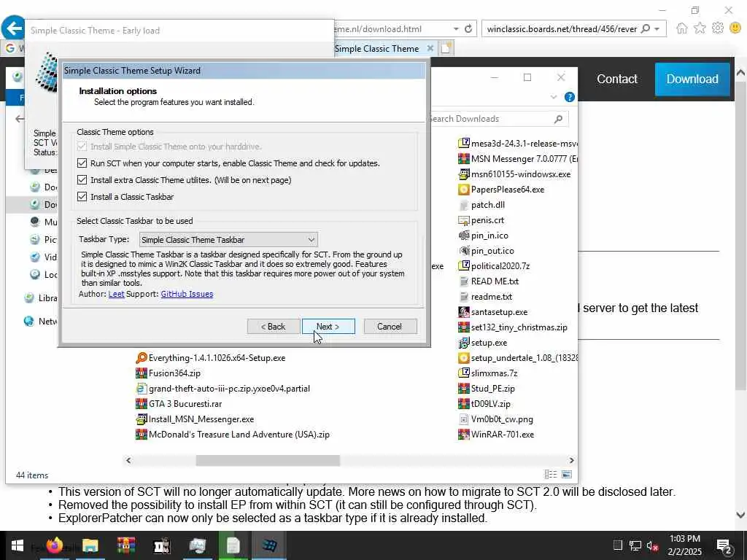
Task: Select political2020.7z in Downloads
Action: coord(494,265)
